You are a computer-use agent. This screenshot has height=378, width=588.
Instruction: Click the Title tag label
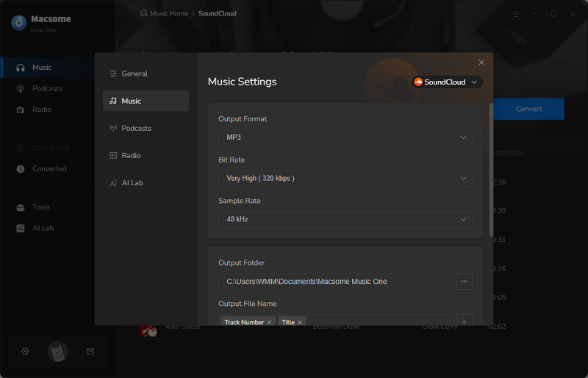click(x=288, y=322)
